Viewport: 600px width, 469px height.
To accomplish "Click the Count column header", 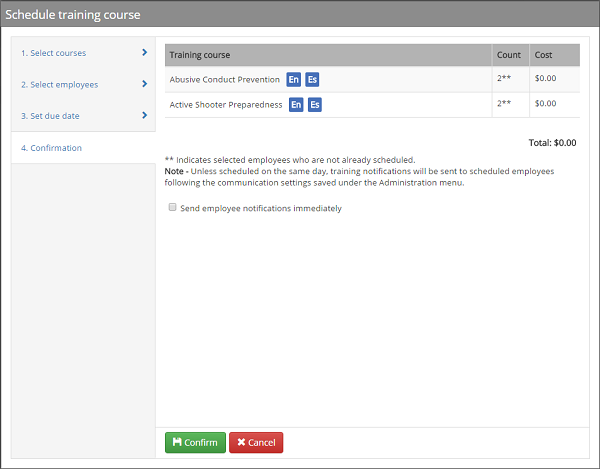I will point(508,55).
